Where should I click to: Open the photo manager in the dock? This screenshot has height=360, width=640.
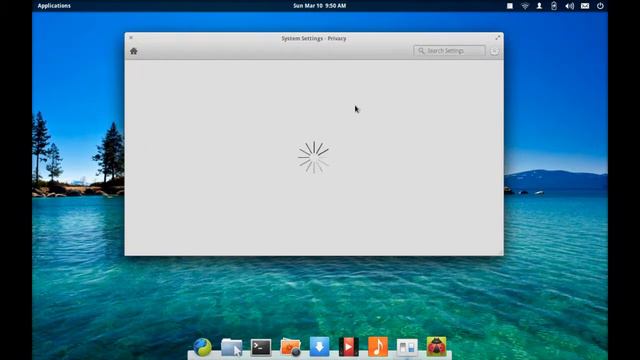pyautogui.click(x=291, y=347)
